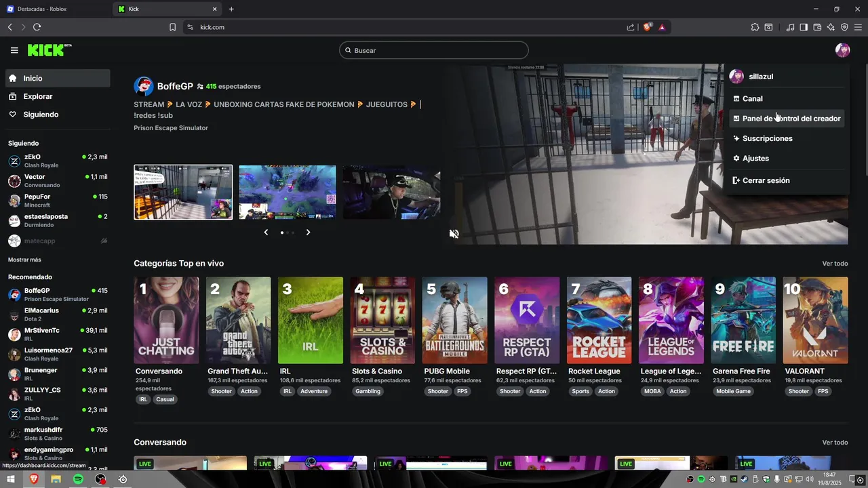Open browser extensions puzzle icon
Viewport: 868px width, 488px height.
click(x=755, y=27)
